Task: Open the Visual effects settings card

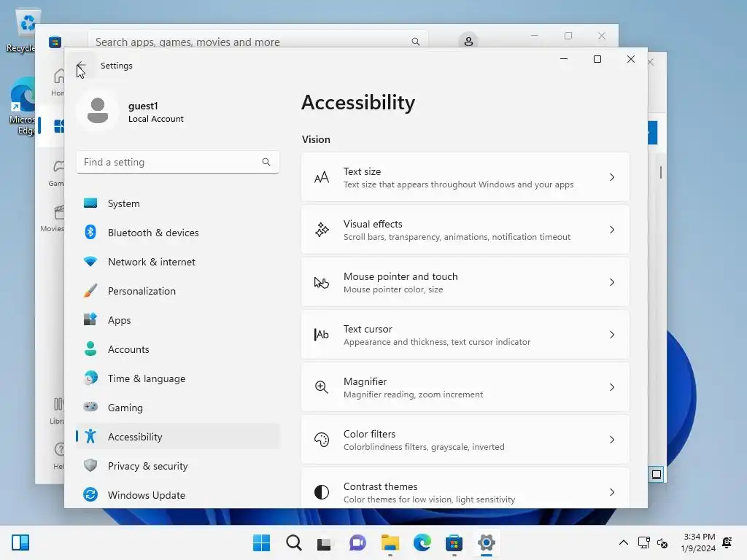Action: click(465, 230)
